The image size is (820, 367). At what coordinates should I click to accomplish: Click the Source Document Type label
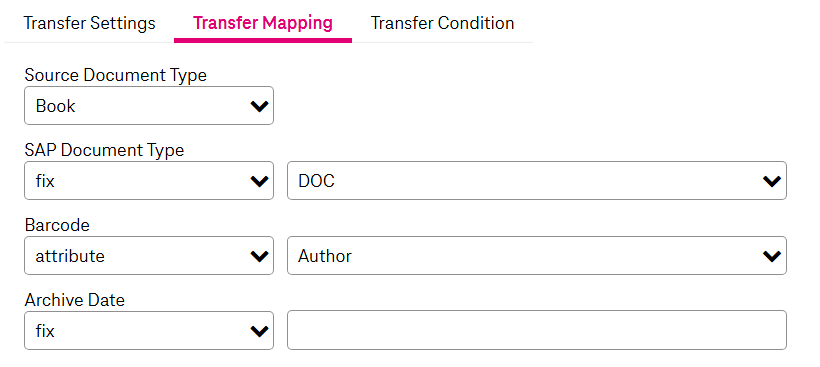click(x=116, y=75)
